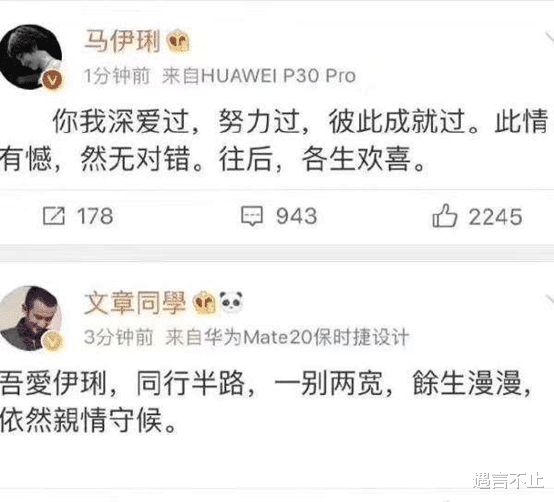Tap the crown membership badge beside 马伊琍
Screen dimensions: 554x502
[178, 41]
